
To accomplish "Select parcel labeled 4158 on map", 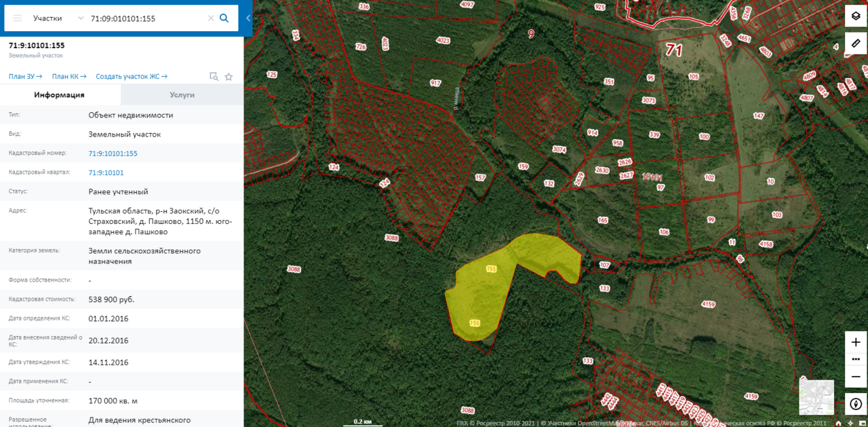I will (766, 244).
